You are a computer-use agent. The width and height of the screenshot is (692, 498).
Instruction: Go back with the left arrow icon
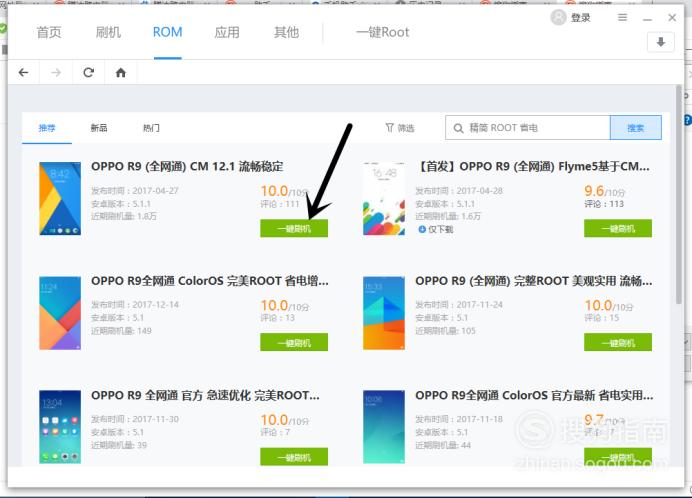[x=23, y=72]
